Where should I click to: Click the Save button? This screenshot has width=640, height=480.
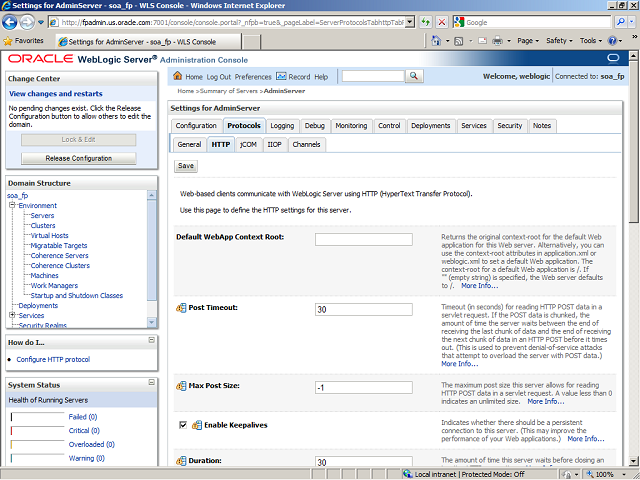[186, 166]
